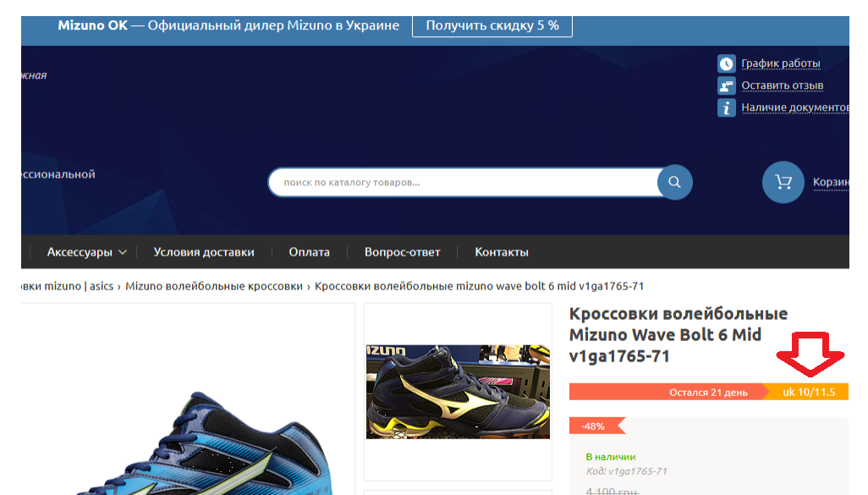Follow the Mizuno волейбольные кроссовки breadcrumb

pyautogui.click(x=214, y=286)
